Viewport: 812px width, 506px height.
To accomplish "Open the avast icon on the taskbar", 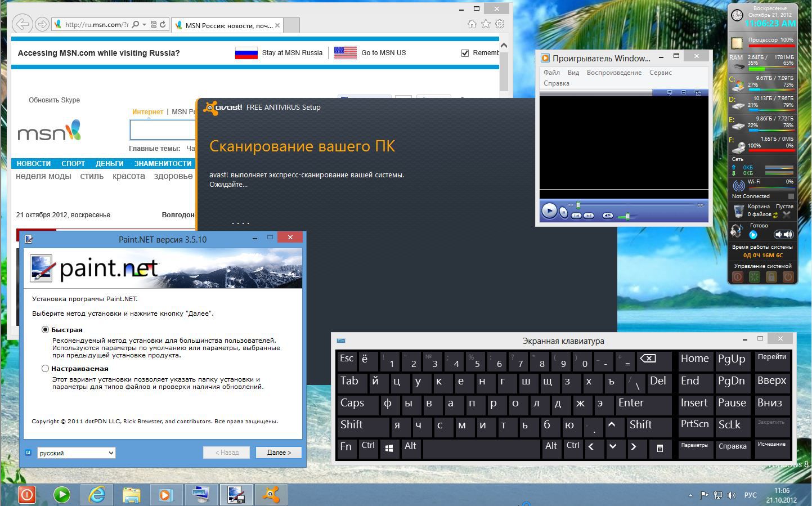I will coord(271,494).
